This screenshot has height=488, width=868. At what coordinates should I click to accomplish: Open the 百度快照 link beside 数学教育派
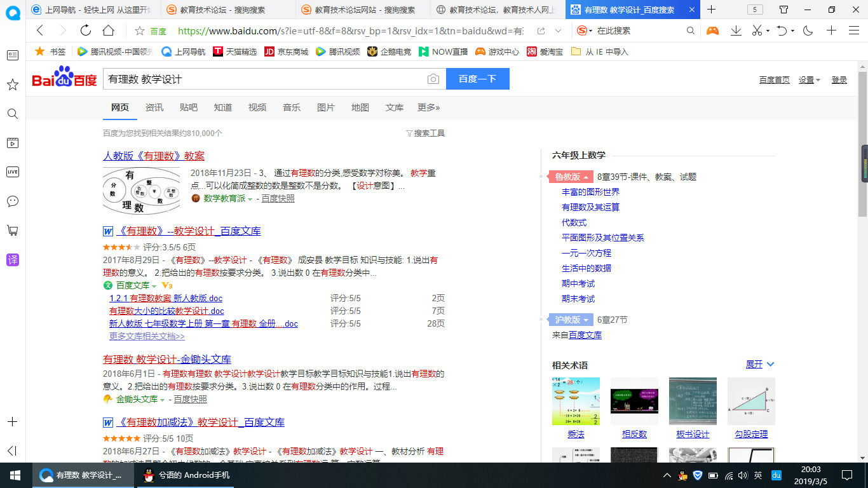coord(278,198)
